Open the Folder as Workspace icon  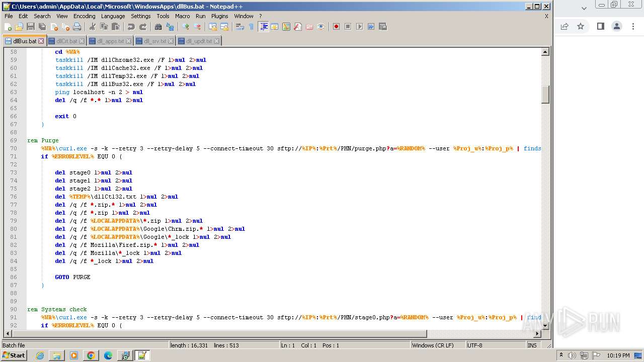point(309,27)
